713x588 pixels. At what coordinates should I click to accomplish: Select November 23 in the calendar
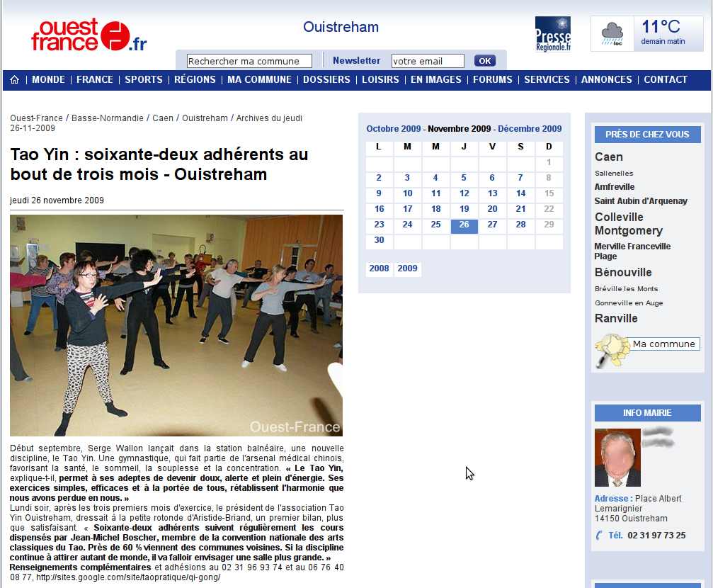point(379,225)
